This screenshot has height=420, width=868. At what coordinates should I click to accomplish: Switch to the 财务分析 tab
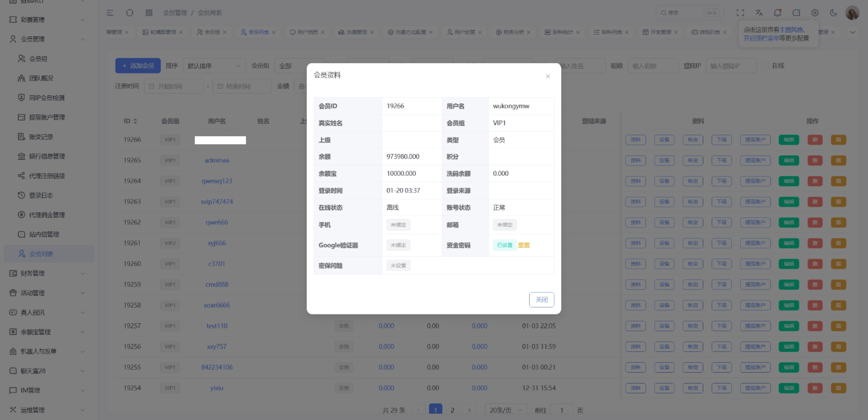[513, 32]
